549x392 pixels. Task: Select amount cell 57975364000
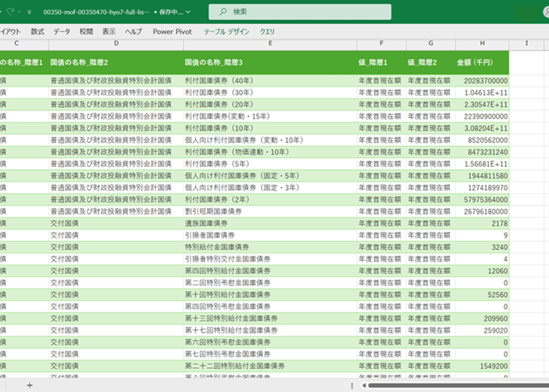click(482, 200)
